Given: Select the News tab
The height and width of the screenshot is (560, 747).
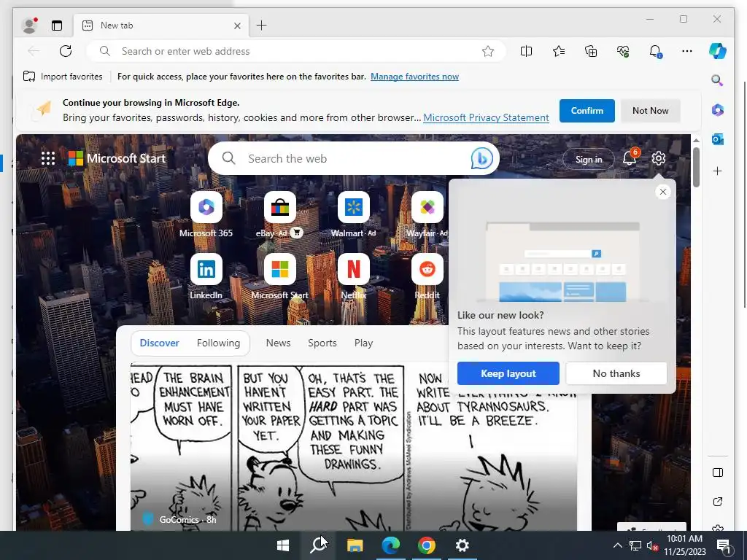Looking at the screenshot, I should (x=278, y=343).
